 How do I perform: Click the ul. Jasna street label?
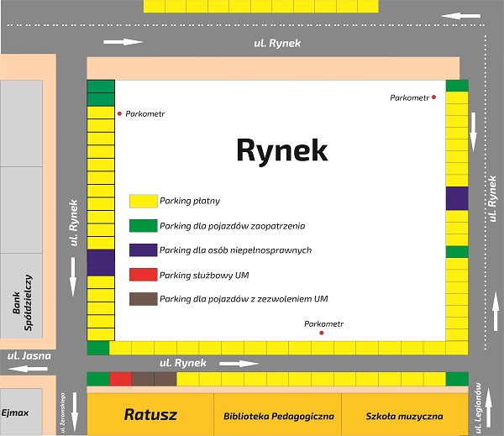[29, 355]
